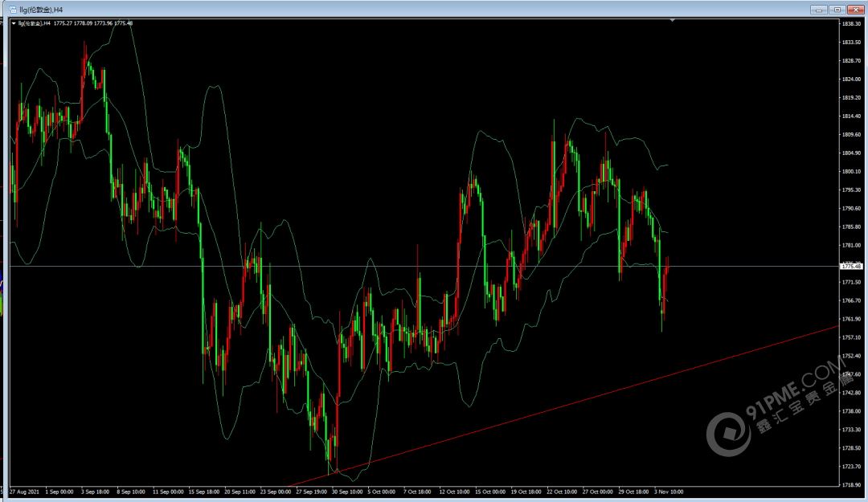Click price axis label 1819.20
The height and width of the screenshot is (502, 868).
pos(851,97)
